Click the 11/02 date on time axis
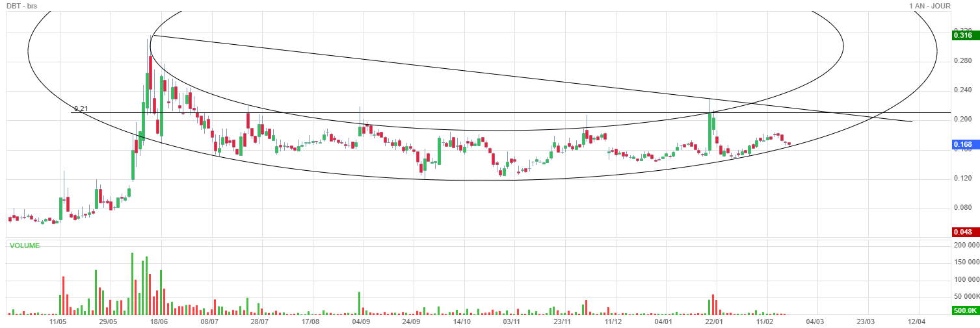 coord(765,322)
